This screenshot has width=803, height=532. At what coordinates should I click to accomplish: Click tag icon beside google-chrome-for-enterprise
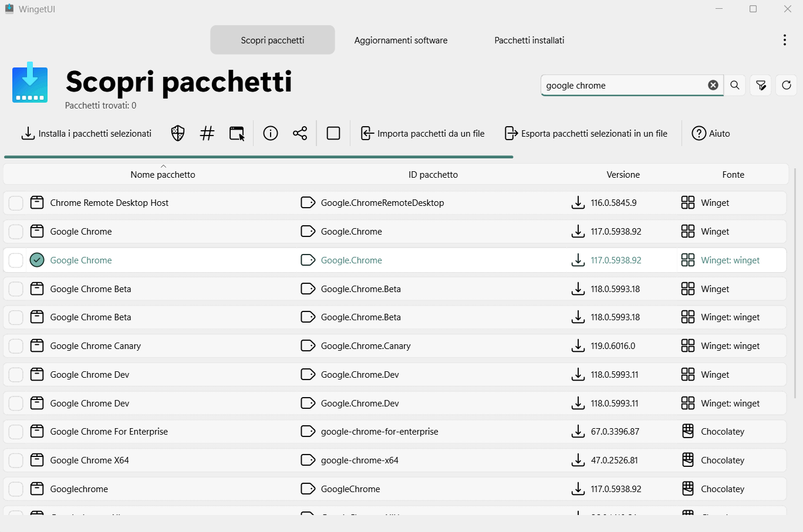[x=308, y=432]
